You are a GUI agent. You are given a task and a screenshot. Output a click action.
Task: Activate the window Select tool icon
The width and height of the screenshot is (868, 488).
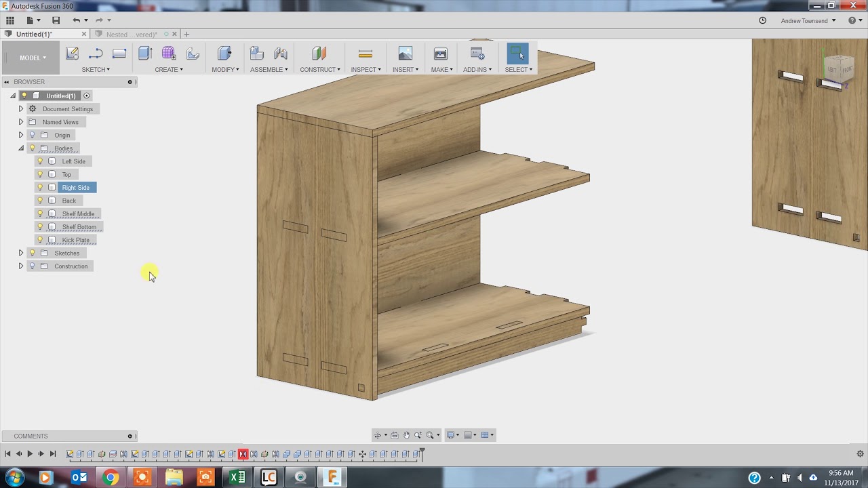pyautogui.click(x=517, y=54)
